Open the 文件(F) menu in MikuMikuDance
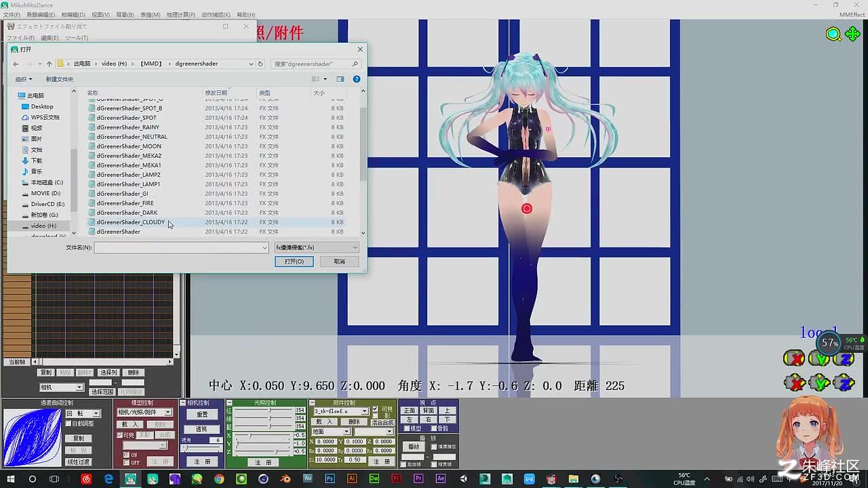 (12, 14)
